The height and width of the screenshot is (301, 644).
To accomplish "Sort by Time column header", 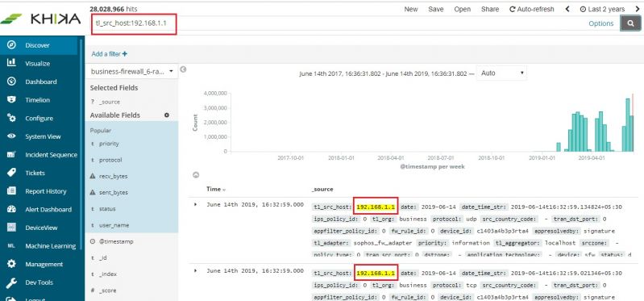I will tap(216, 189).
